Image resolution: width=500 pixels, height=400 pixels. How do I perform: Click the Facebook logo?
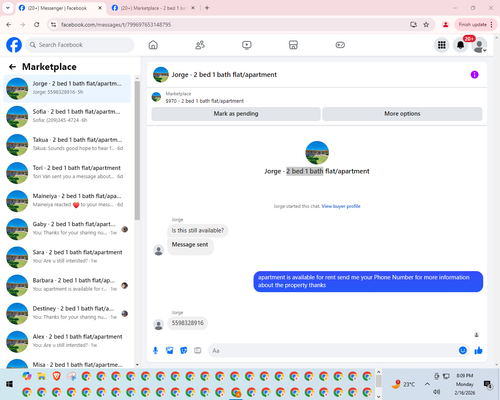14,45
